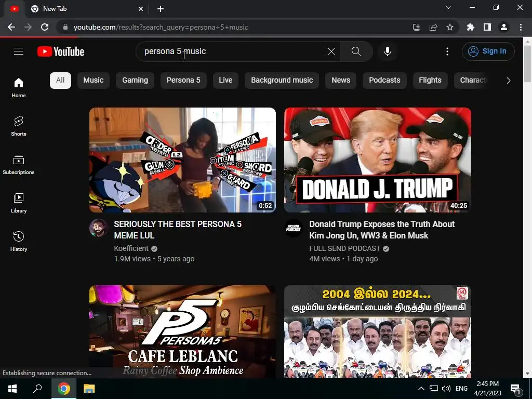Bookmark this page with the star icon
532x399 pixels.
click(450, 27)
